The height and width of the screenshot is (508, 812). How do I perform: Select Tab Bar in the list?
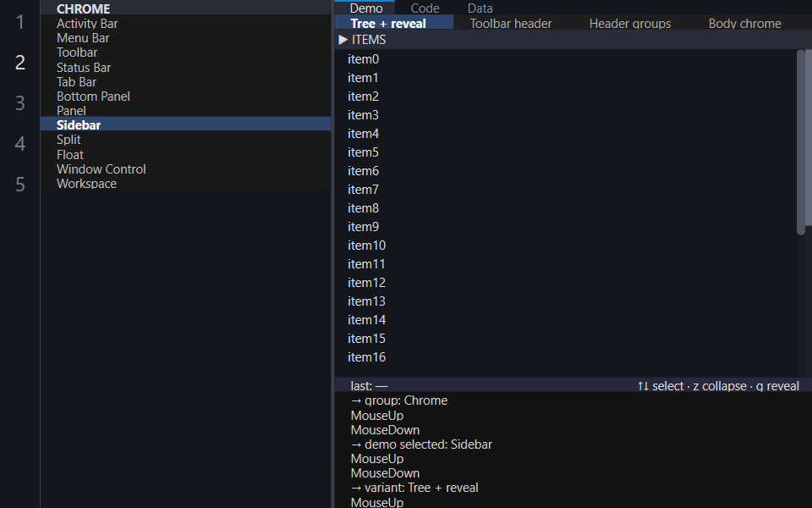pyautogui.click(x=185, y=82)
